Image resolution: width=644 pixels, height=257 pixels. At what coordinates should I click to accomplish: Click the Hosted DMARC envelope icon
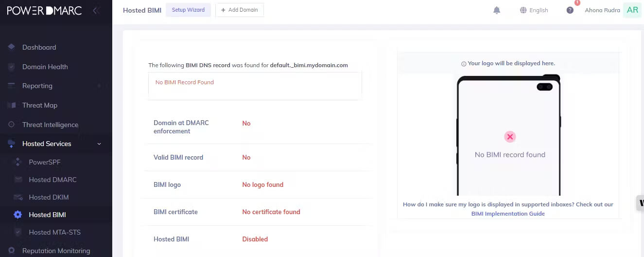[18, 180]
